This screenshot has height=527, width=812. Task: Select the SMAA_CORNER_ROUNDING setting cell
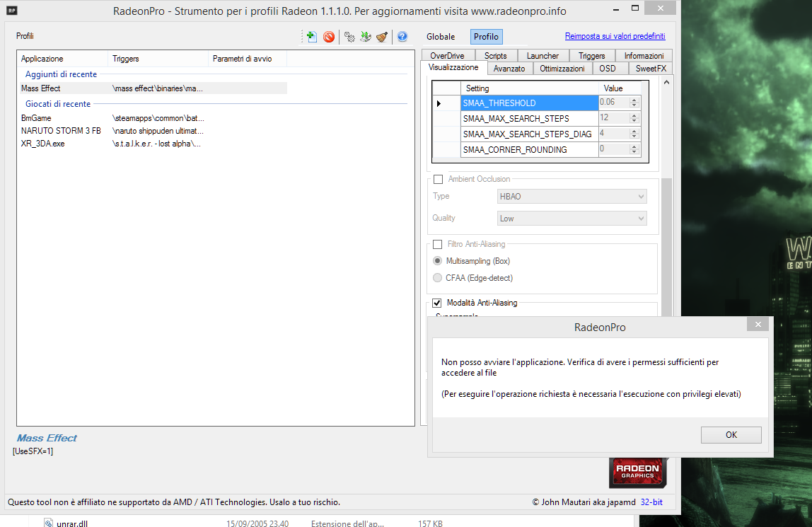coord(529,149)
